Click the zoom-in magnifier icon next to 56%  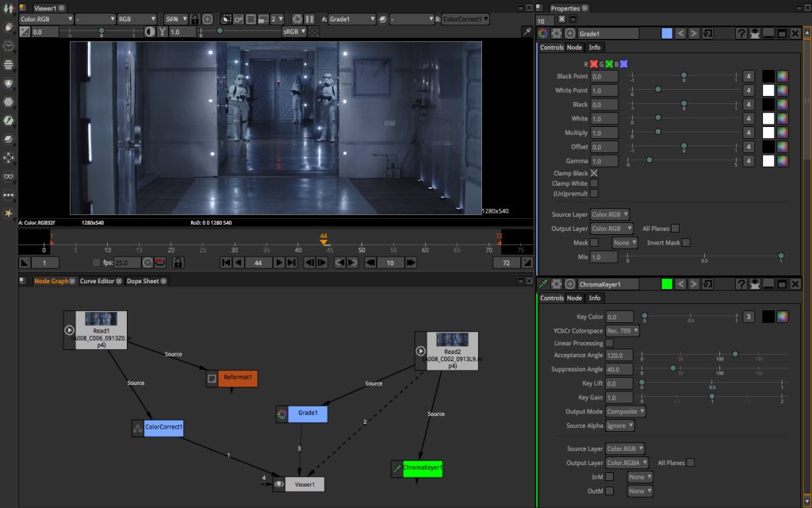pos(208,18)
